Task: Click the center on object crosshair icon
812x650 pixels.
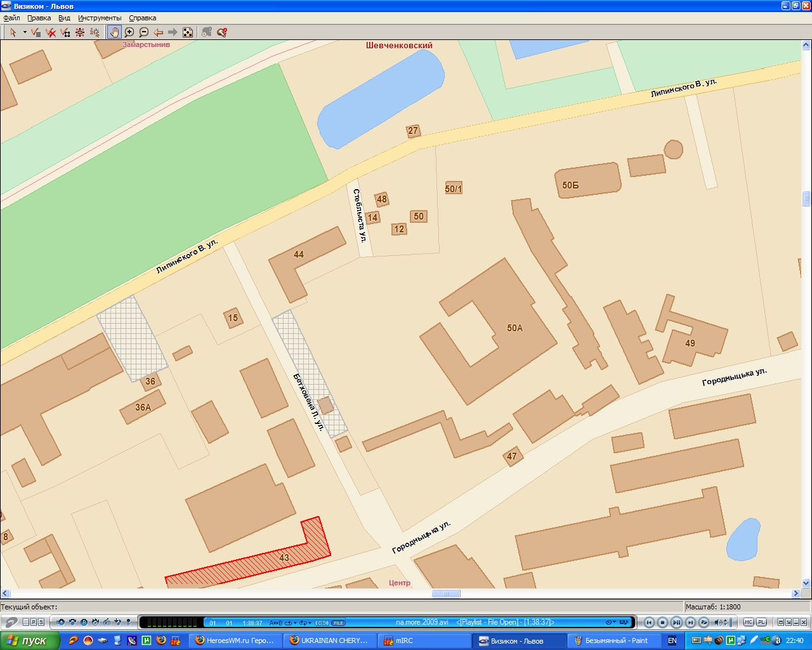Action: pos(81,32)
